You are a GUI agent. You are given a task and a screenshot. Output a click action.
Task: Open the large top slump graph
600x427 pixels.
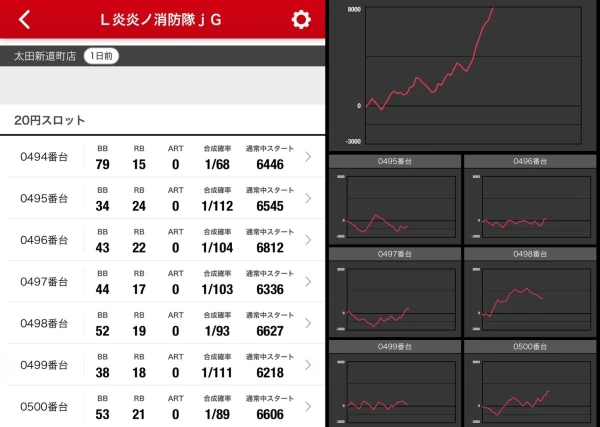pos(463,75)
